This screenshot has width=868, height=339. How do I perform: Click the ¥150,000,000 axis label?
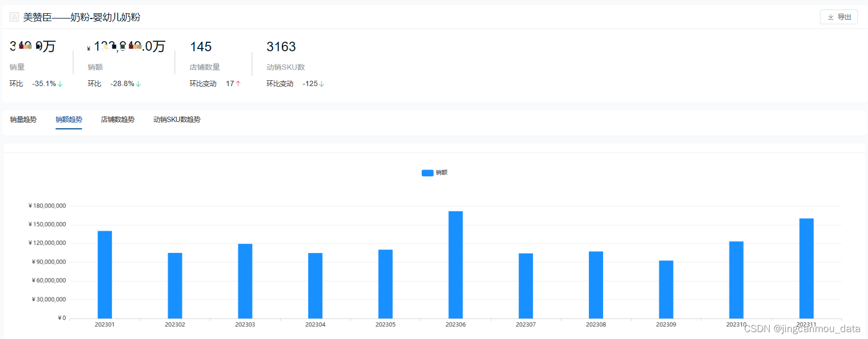(47, 224)
